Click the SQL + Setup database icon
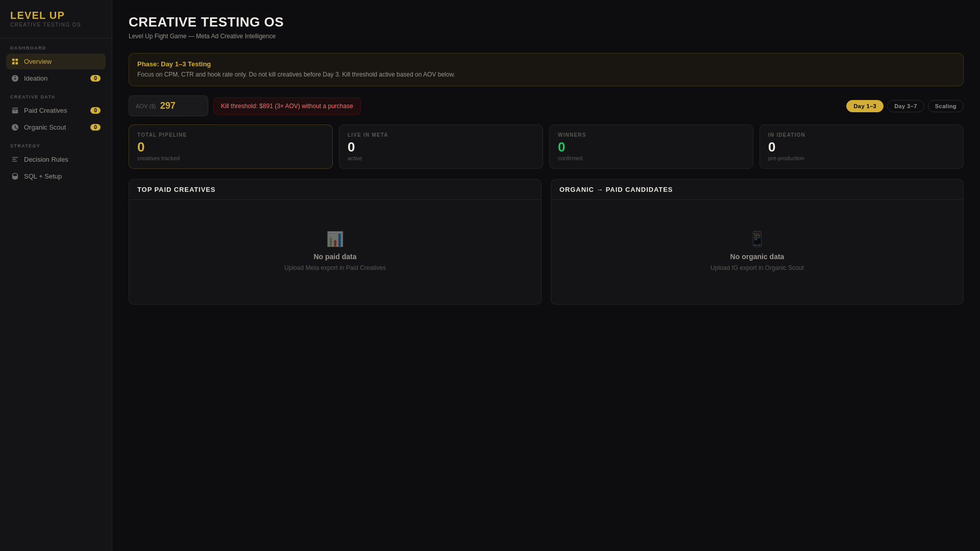980x551 pixels. (x=15, y=177)
